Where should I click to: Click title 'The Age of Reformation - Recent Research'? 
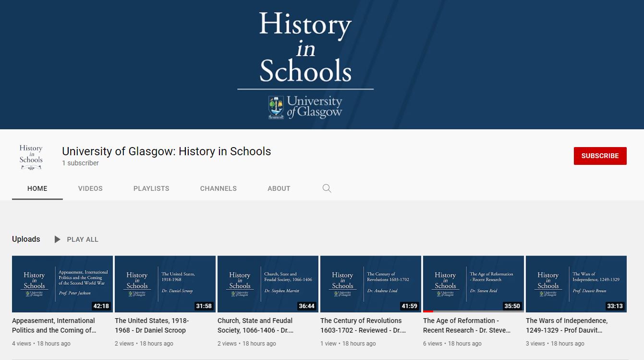[467, 325]
